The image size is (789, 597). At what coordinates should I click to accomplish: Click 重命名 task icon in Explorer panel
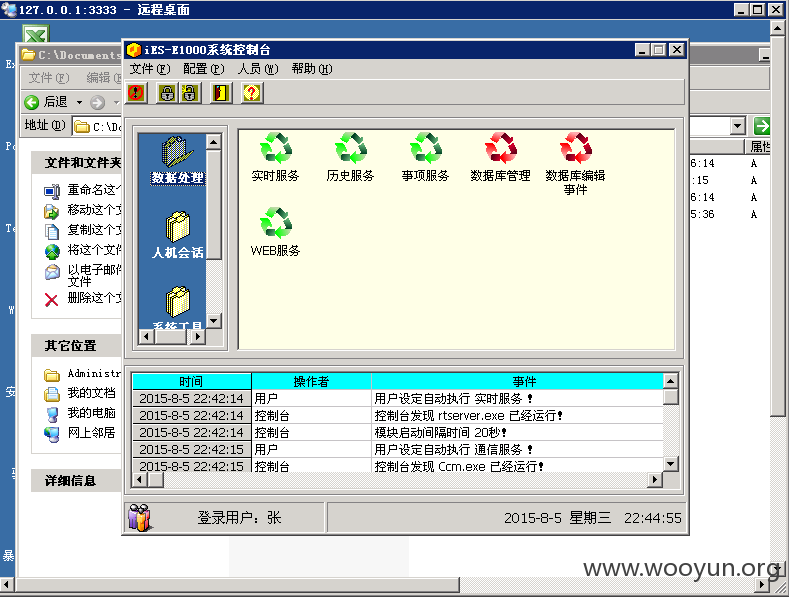[51, 191]
